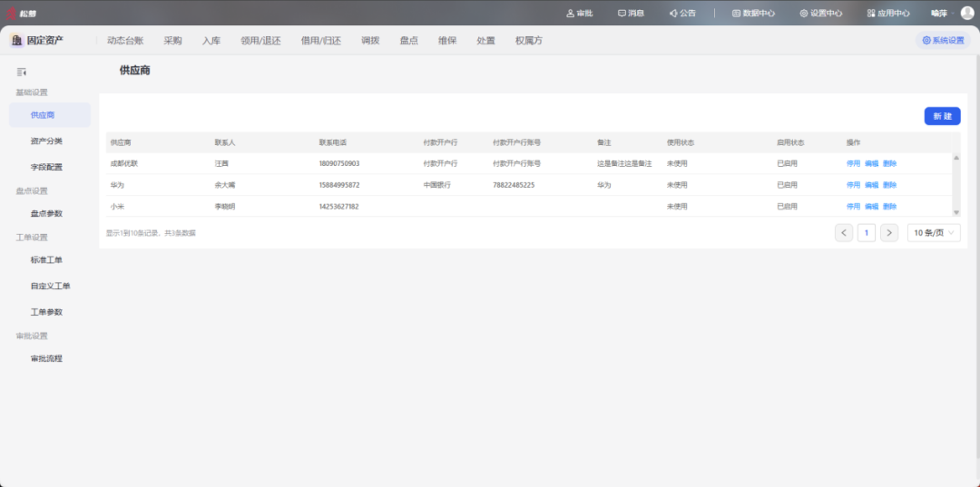Go to 数据中心 data center
Viewport: 980px width, 487px height.
pos(753,14)
